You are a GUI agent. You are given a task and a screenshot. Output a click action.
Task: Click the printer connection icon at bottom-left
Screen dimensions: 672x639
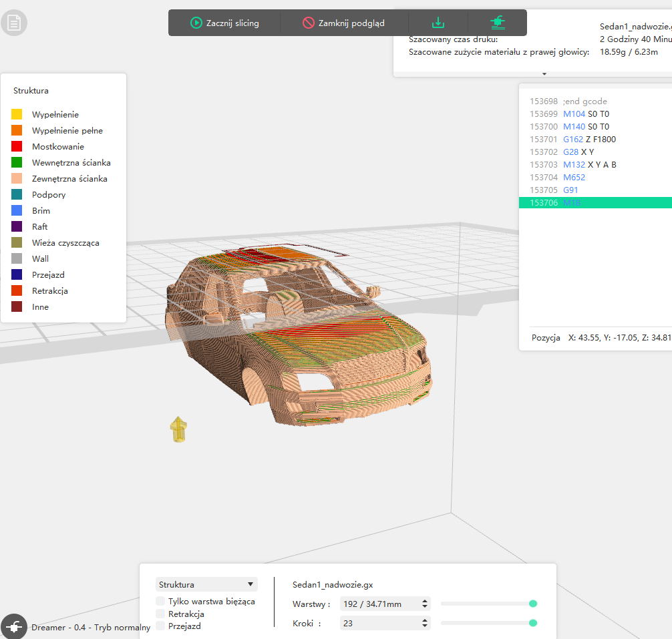coord(13,626)
